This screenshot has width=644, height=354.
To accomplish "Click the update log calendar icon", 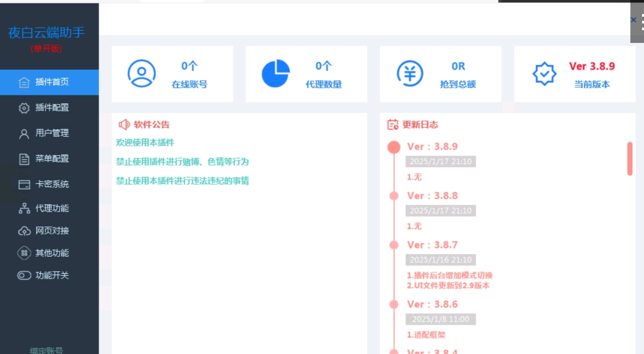I will [x=393, y=125].
